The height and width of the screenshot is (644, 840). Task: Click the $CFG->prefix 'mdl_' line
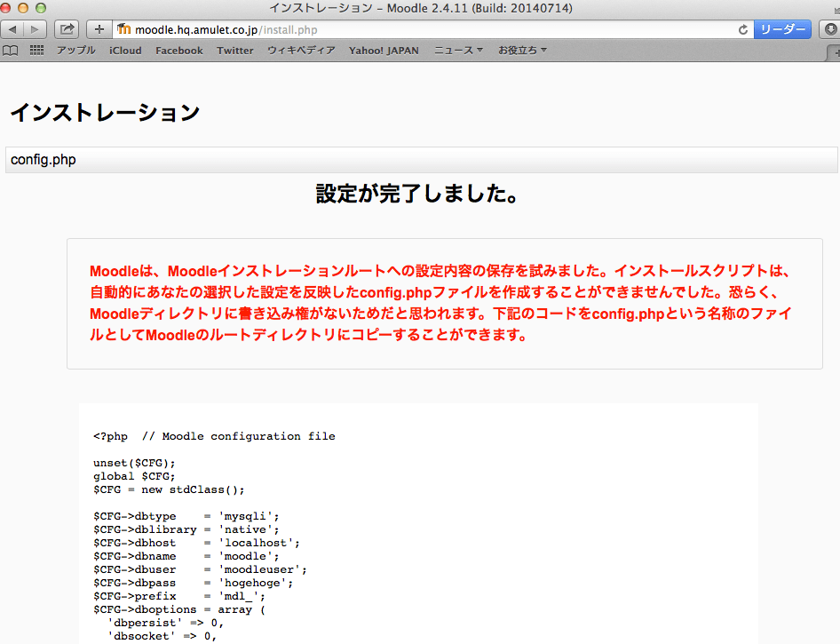click(x=179, y=596)
